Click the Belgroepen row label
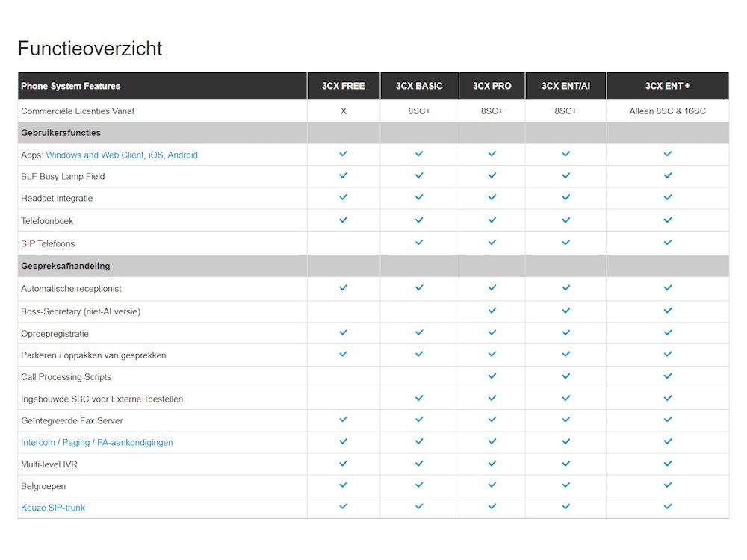Viewport: 747px width, 560px height. [43, 486]
